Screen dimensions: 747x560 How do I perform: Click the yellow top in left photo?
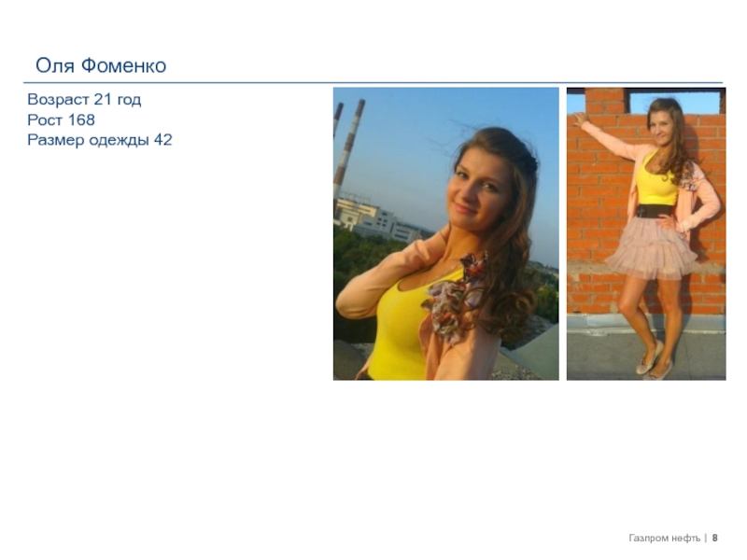[401, 329]
